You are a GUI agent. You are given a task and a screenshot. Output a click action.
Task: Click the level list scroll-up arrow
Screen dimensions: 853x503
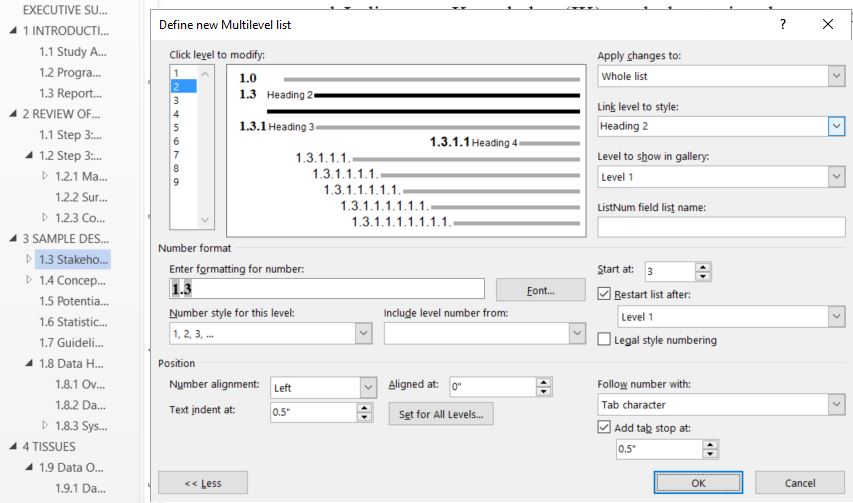click(x=205, y=73)
